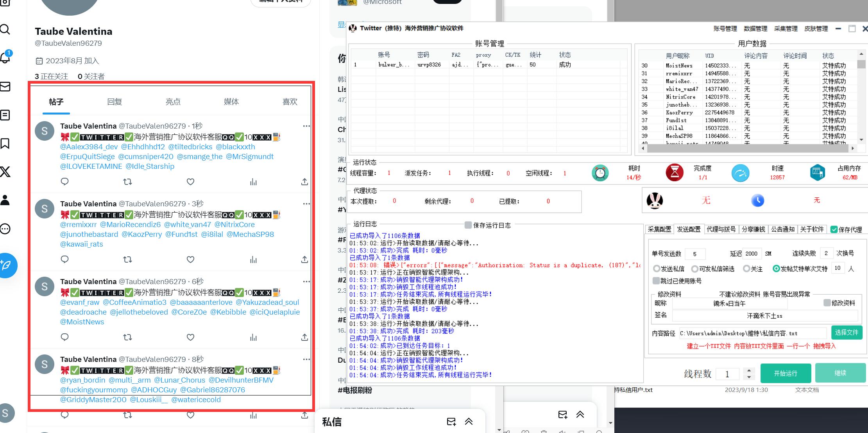The height and width of the screenshot is (433, 868).
Task: Enable the 跳过已使用账号 checkbox
Action: pos(656,281)
